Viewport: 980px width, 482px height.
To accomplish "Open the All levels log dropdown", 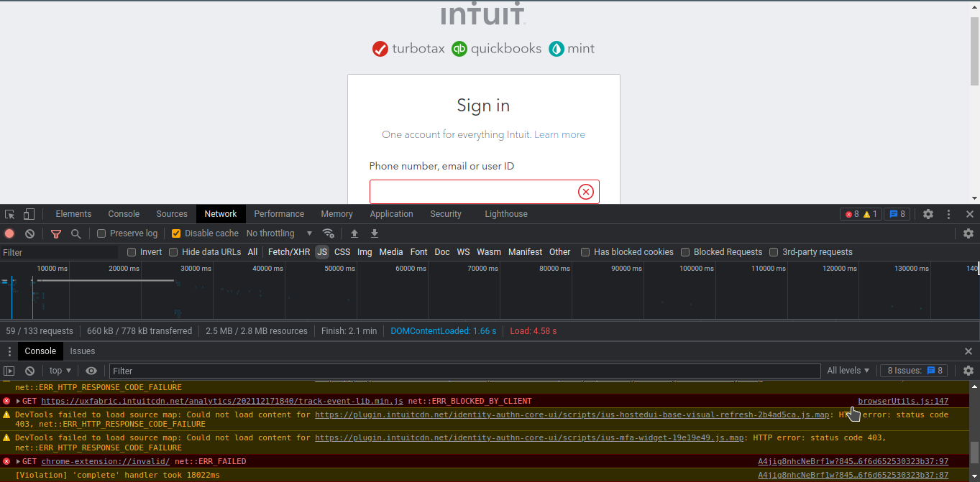I will [x=848, y=371].
